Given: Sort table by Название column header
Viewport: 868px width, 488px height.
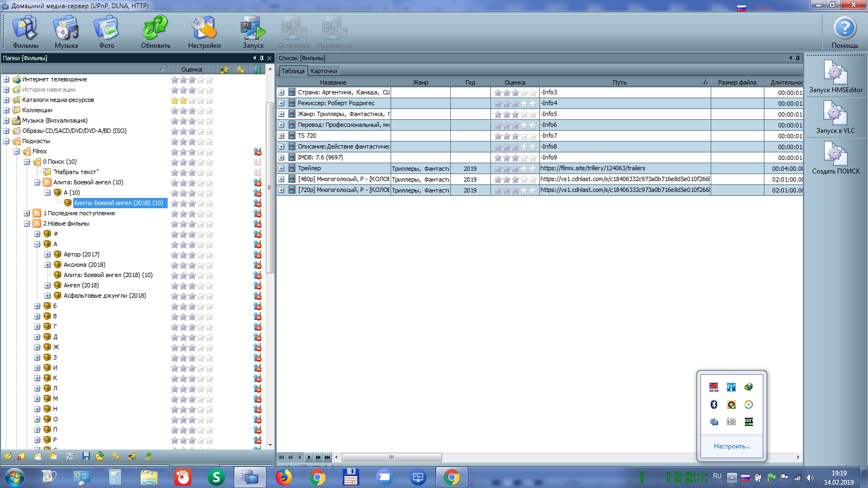Looking at the screenshot, I should pyautogui.click(x=333, y=82).
